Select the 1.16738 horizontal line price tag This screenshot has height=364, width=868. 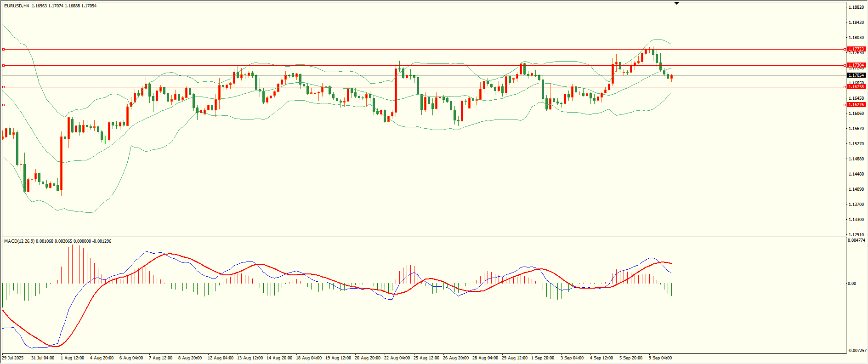pyautogui.click(x=856, y=87)
